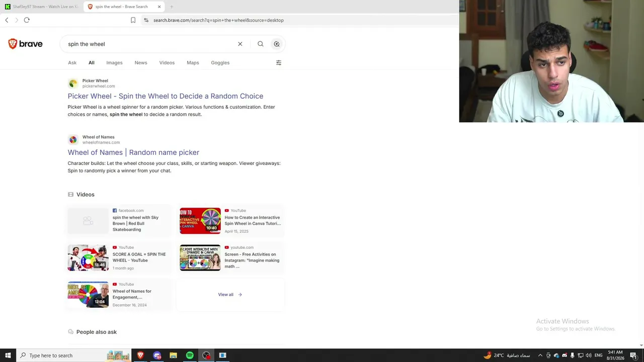
Task: Click wheelofnames.com site name
Action: [101, 142]
